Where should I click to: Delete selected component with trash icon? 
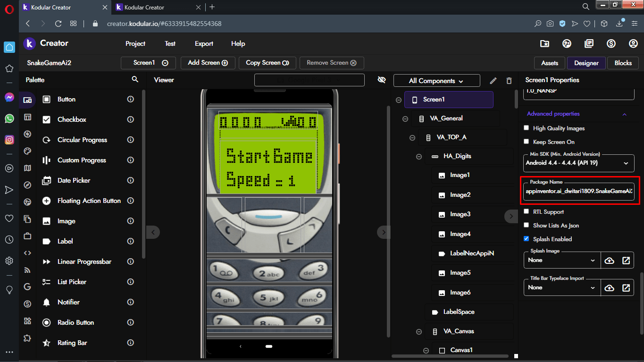[509, 81]
